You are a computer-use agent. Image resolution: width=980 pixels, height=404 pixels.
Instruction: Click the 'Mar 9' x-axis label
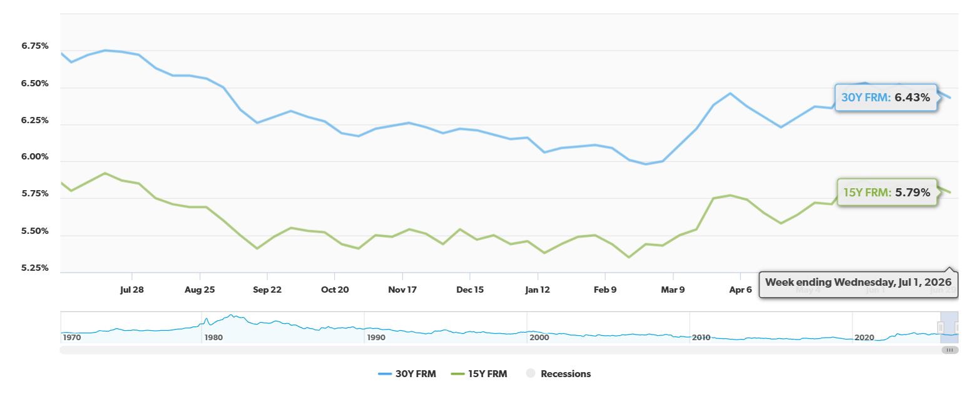[x=673, y=290]
